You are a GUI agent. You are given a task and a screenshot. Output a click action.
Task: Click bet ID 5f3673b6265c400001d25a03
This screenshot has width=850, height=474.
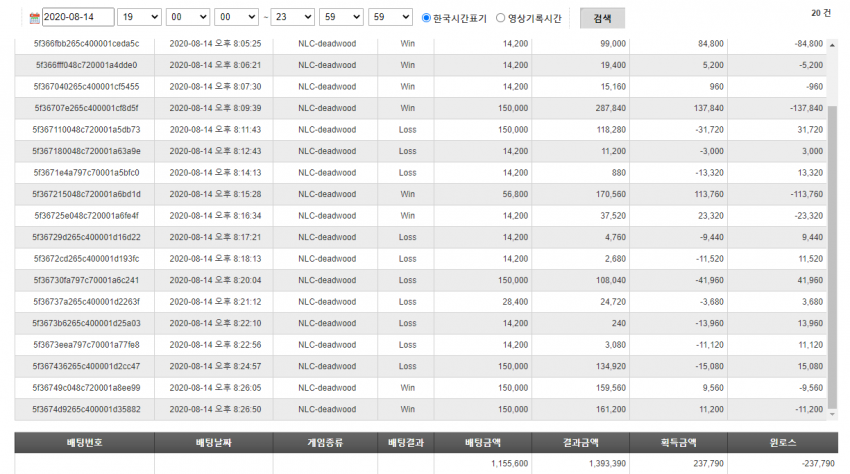click(x=86, y=323)
